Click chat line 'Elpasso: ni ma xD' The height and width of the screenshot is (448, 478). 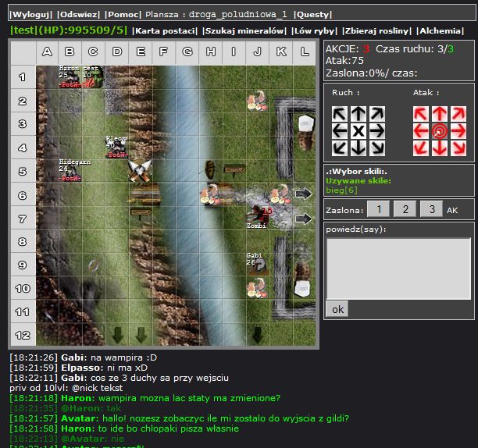click(x=78, y=368)
